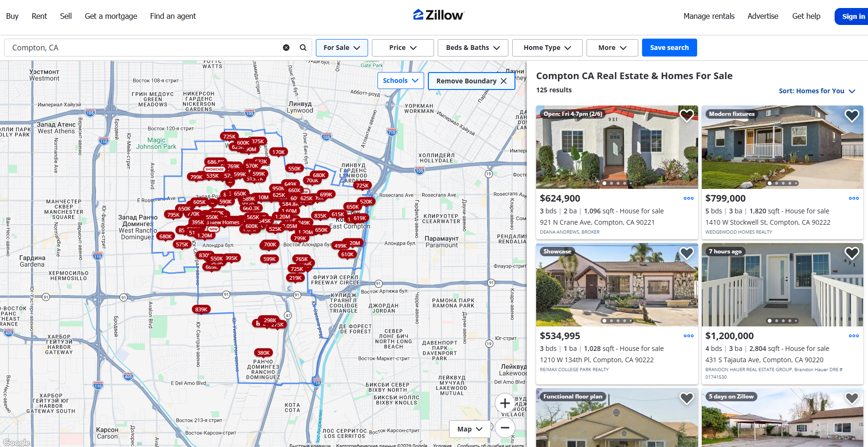Click the 765K map price marker
This screenshot has width=868, height=447.
pos(301,259)
